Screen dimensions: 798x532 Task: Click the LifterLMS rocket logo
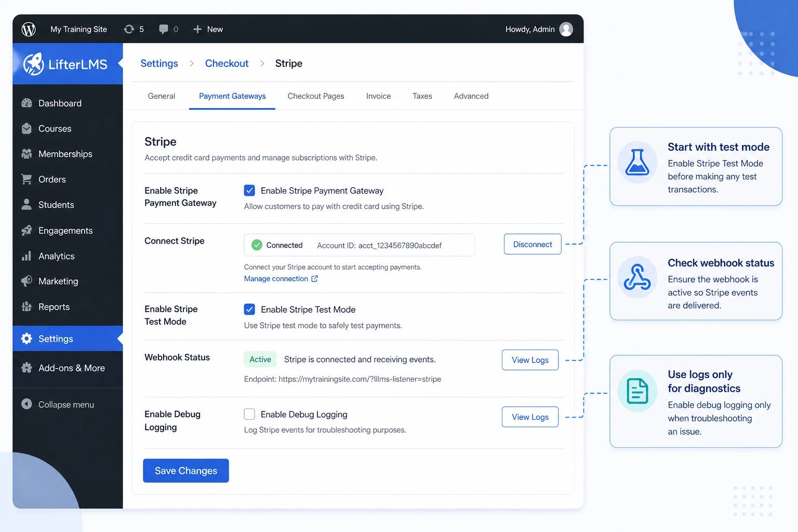pyautogui.click(x=33, y=64)
